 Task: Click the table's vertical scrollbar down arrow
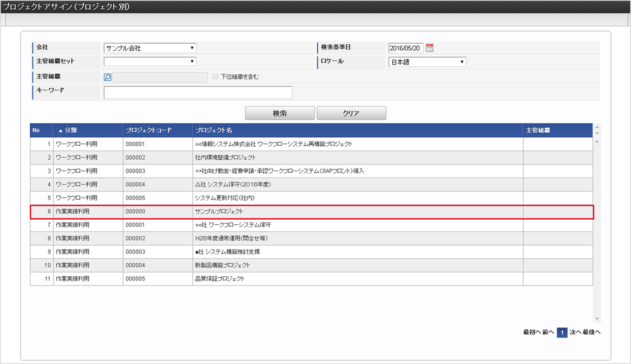click(x=597, y=318)
